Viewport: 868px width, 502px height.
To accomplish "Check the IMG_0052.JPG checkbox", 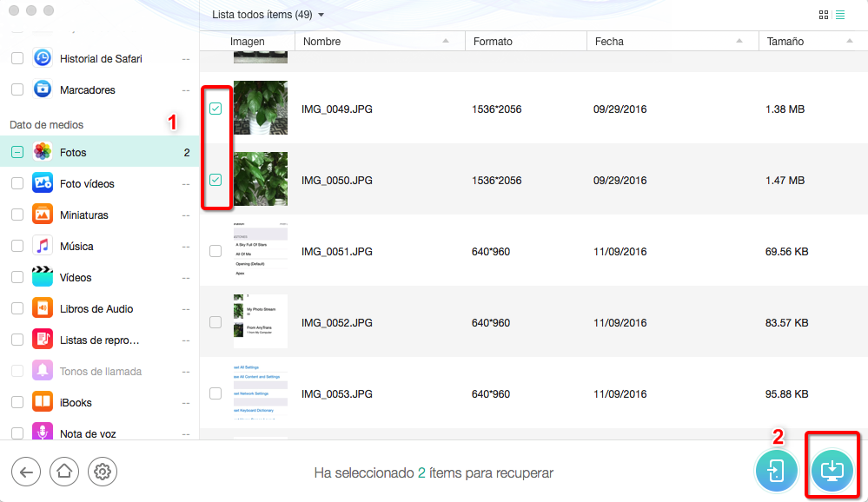I will 215,322.
